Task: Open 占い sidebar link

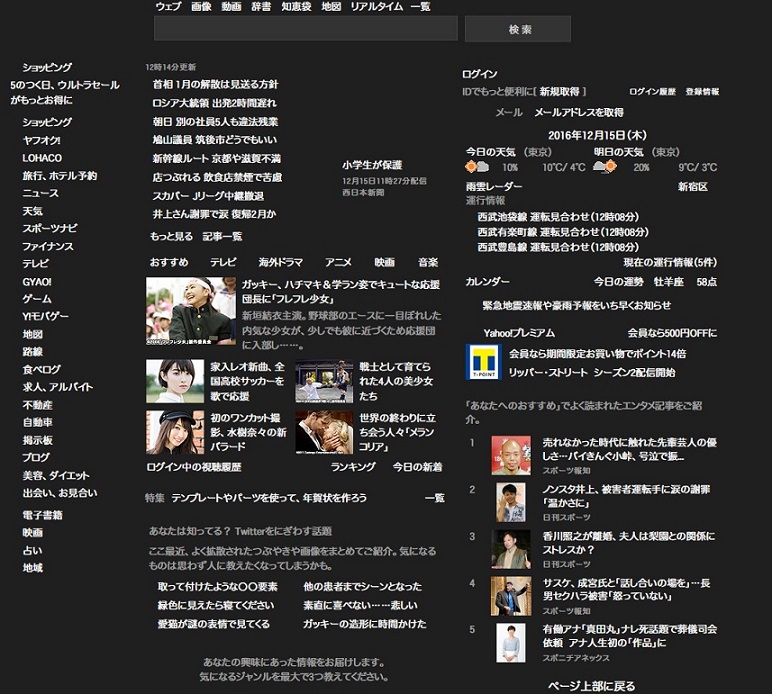Action: click(32, 550)
